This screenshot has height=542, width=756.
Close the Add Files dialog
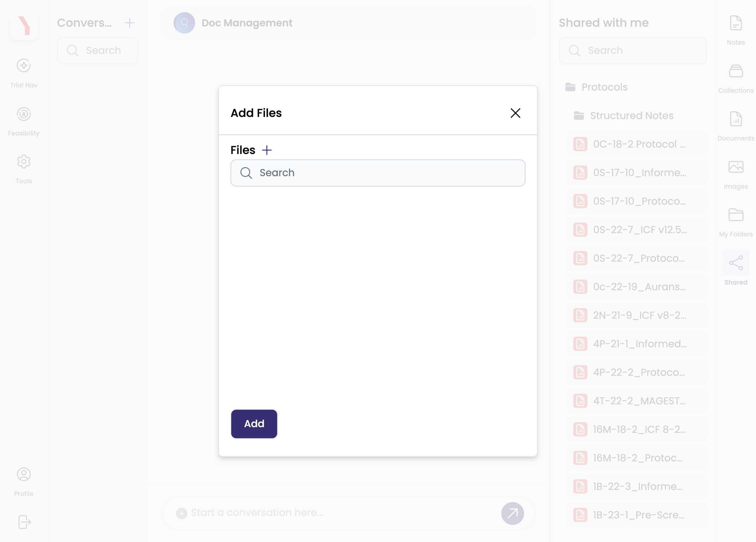tap(515, 113)
